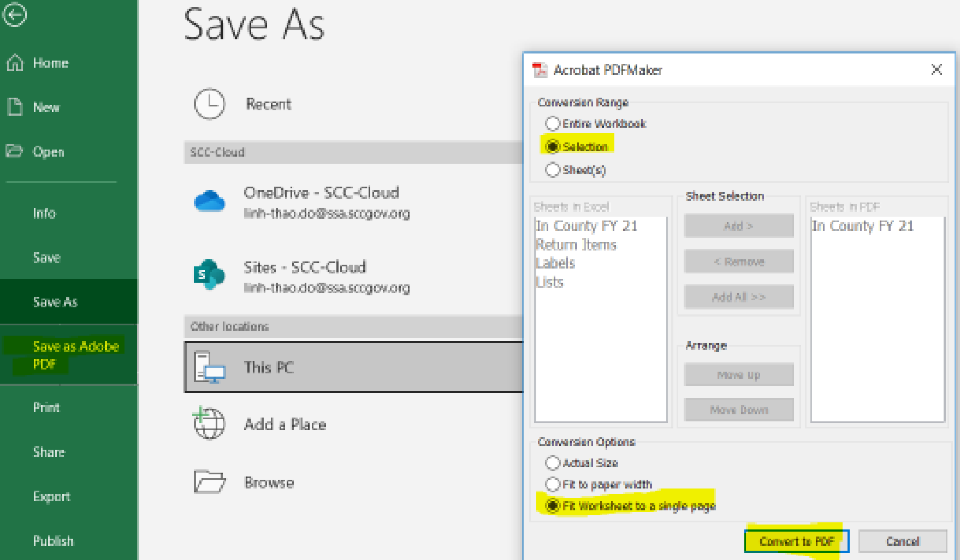Select OneDrive - SCC-Cloud location
Viewport: 960px width, 560px height.
[353, 201]
